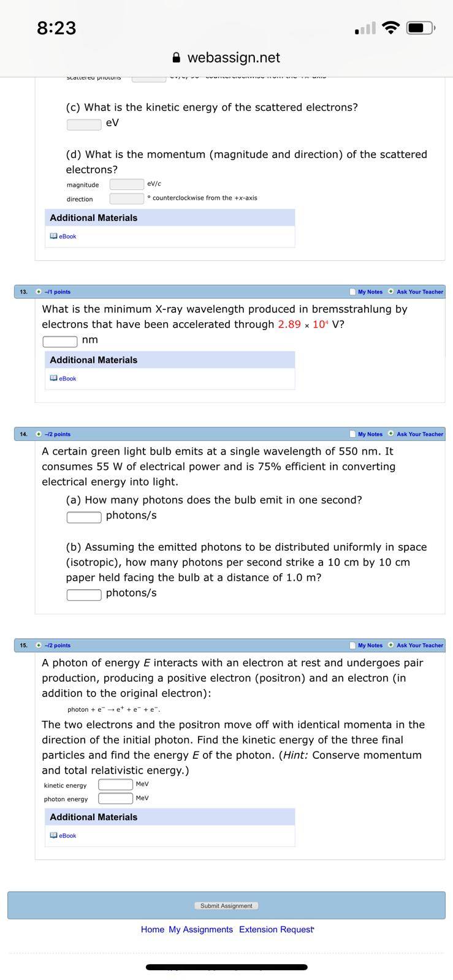Select the photon energy MeV input box
The width and height of the screenshot is (453, 980).
click(116, 799)
